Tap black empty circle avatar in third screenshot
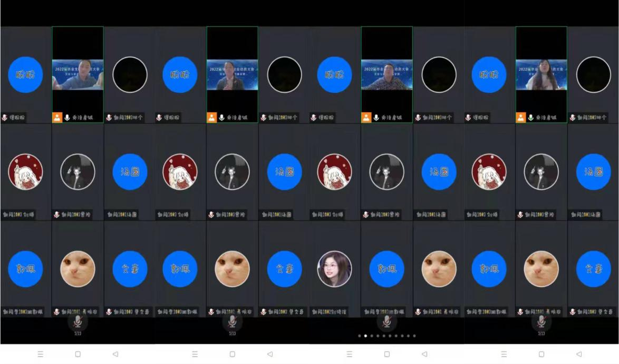 point(439,75)
